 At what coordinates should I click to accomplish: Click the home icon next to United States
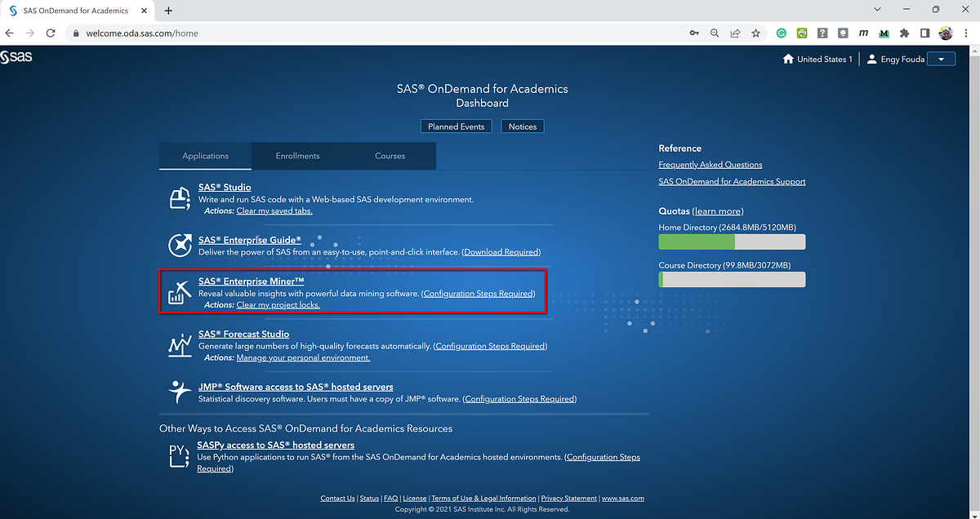(788, 59)
